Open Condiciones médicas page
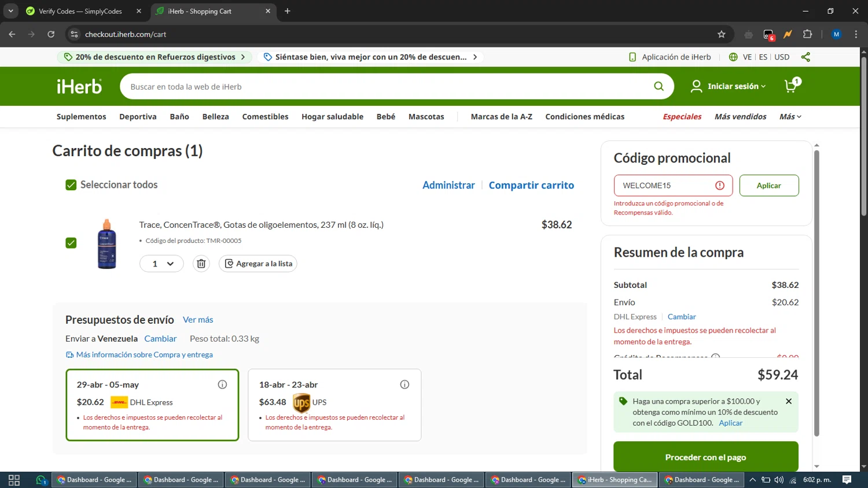 point(585,116)
